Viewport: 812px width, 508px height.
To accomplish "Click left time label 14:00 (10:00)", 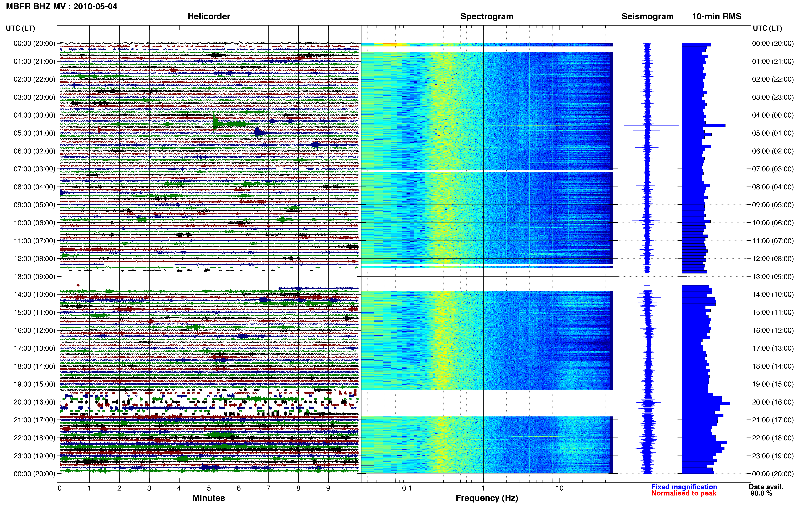I will pos(34,295).
